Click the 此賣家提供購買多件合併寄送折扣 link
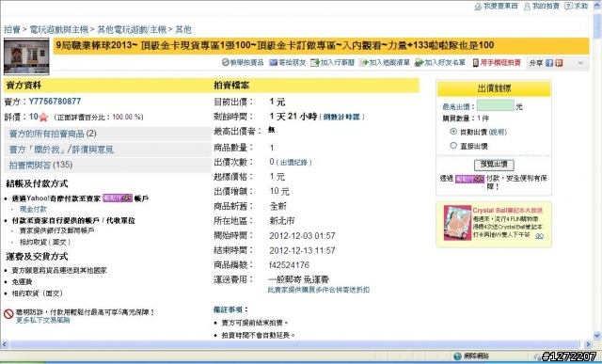This screenshot has height=364, width=602. pyautogui.click(x=319, y=290)
